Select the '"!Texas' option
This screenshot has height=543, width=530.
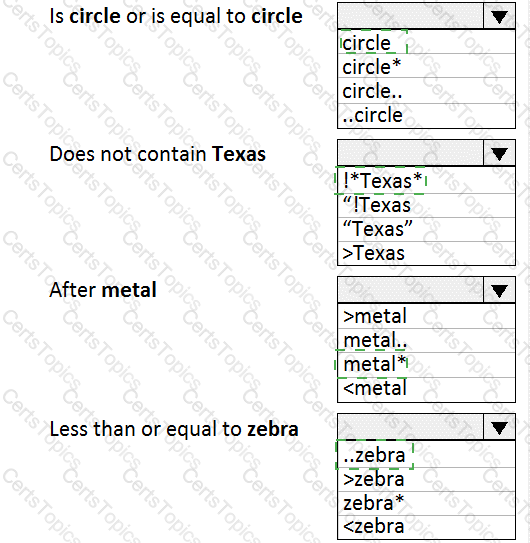tap(426, 205)
